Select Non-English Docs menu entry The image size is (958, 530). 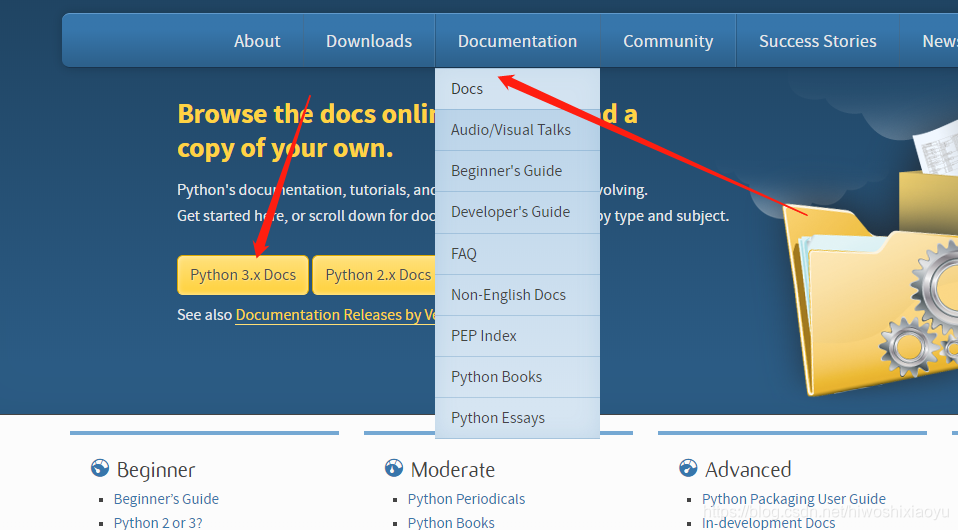(x=517, y=295)
